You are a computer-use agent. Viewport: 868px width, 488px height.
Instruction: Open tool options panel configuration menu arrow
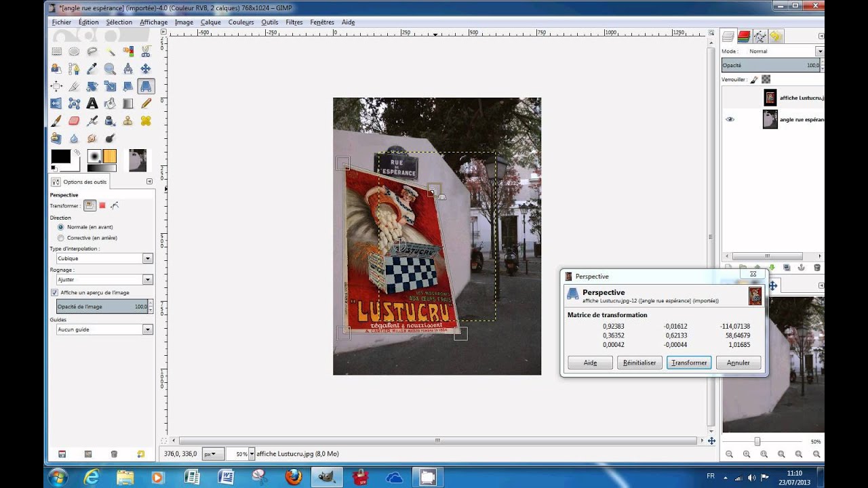click(149, 182)
